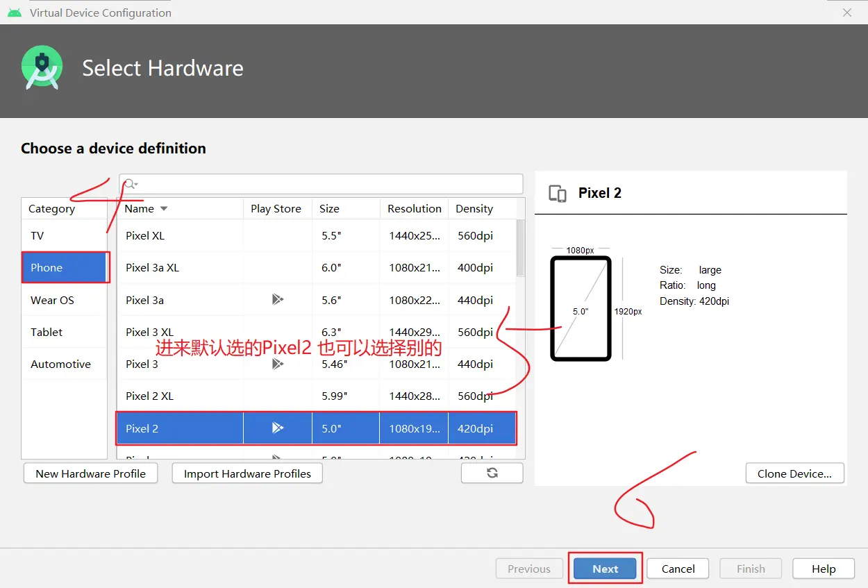
Task: Select the Automotive category
Action: tap(64, 364)
